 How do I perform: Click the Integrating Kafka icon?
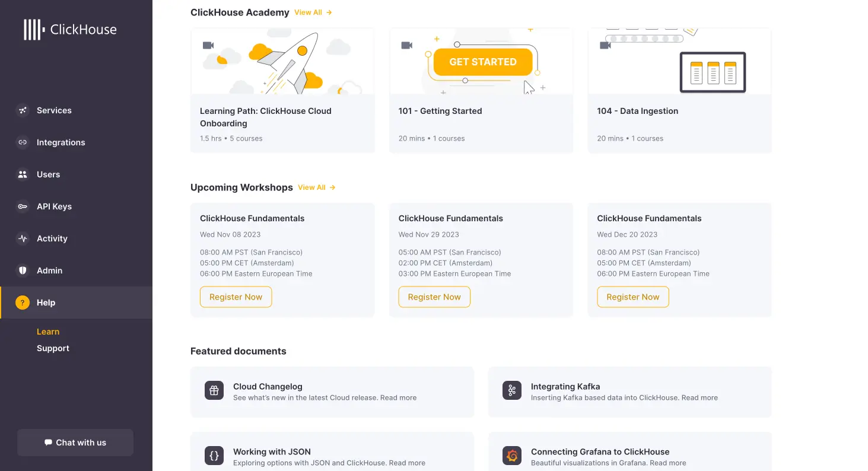pyautogui.click(x=512, y=390)
